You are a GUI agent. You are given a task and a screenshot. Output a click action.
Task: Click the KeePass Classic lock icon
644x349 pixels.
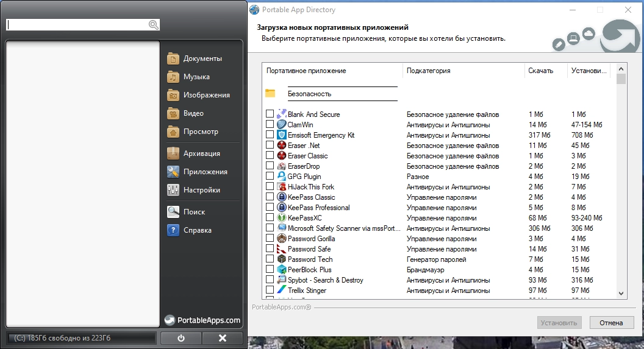pyautogui.click(x=281, y=197)
